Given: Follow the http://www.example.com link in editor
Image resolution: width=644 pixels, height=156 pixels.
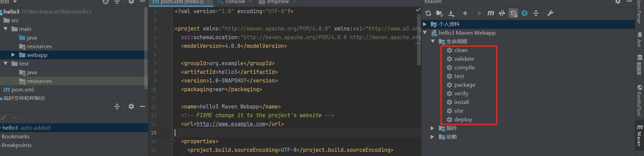Looking at the screenshot, I should click(231, 124).
